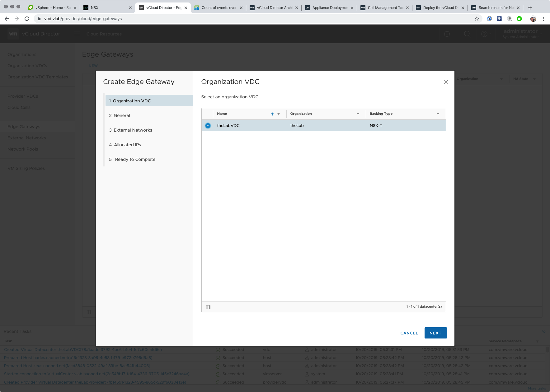Click the Name column sort arrow
The width and height of the screenshot is (550, 392).
pyautogui.click(x=272, y=114)
